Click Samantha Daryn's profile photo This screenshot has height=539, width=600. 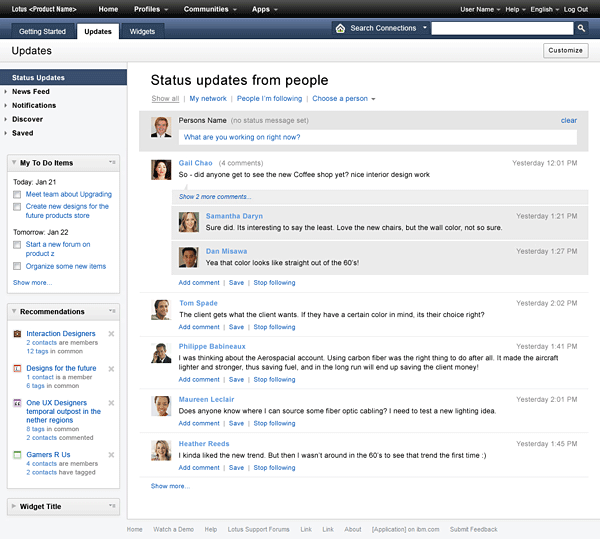tap(189, 222)
